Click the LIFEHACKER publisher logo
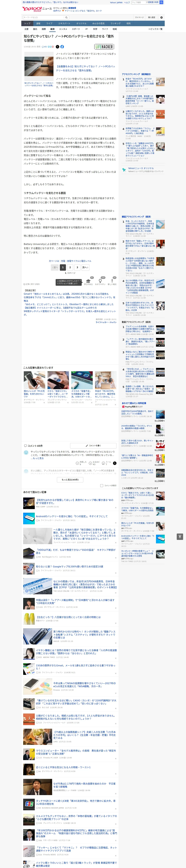Viewport: 186px width, 868px height. (x=104, y=47)
